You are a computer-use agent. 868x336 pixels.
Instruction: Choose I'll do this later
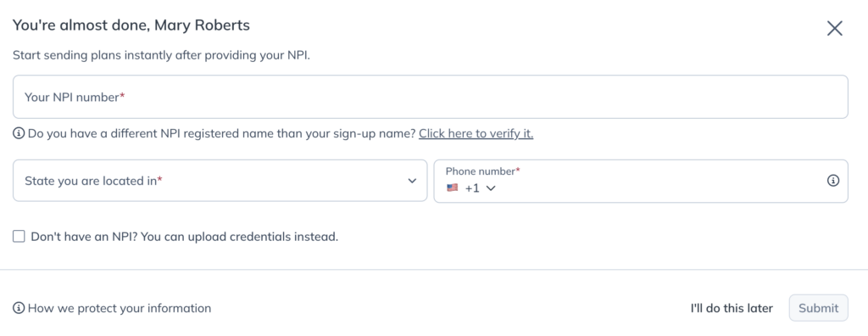[732, 308]
